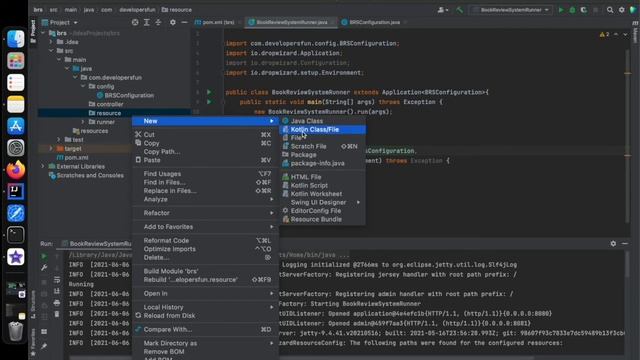This screenshot has width=640, height=360.
Task: Switch to IntelliJ IDEA dock icon
Action: (x=16, y=191)
